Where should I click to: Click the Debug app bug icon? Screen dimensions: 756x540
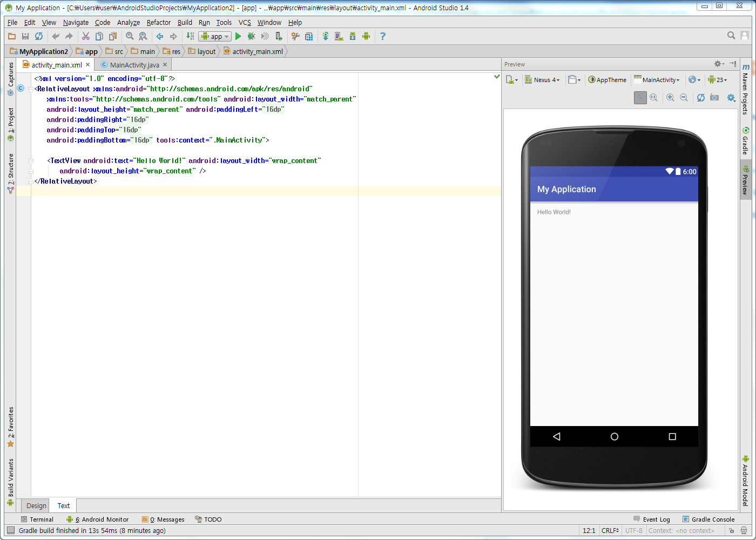tap(251, 36)
